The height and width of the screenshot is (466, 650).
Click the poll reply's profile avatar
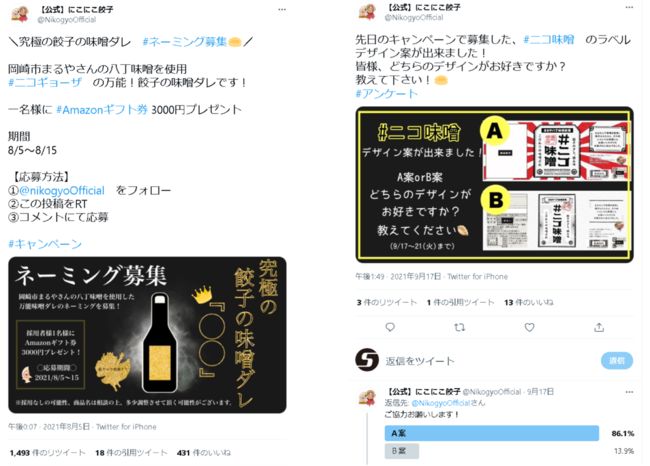(367, 398)
